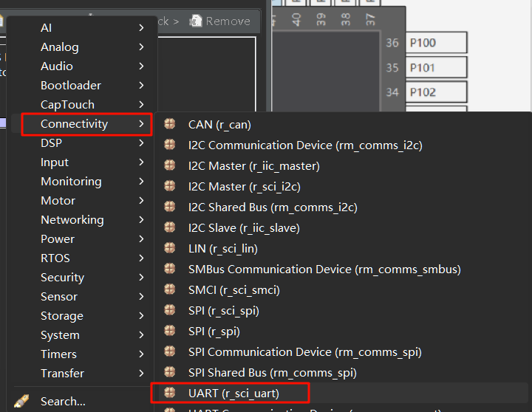Screen dimensions: 532x412
Task: Select pin P101 in the package view
Action: click(x=437, y=67)
